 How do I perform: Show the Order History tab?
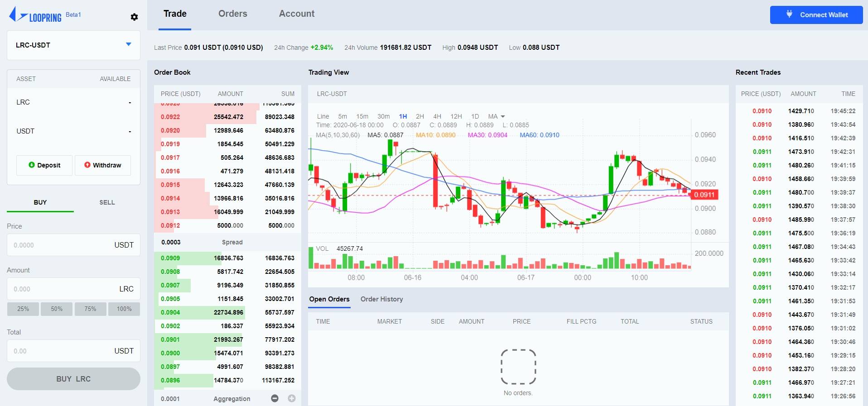pos(381,299)
